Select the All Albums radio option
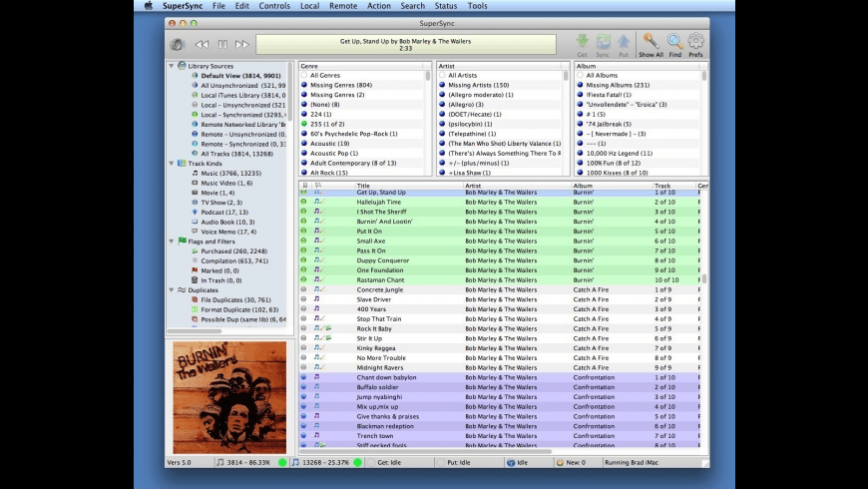868x489 pixels. click(x=579, y=75)
